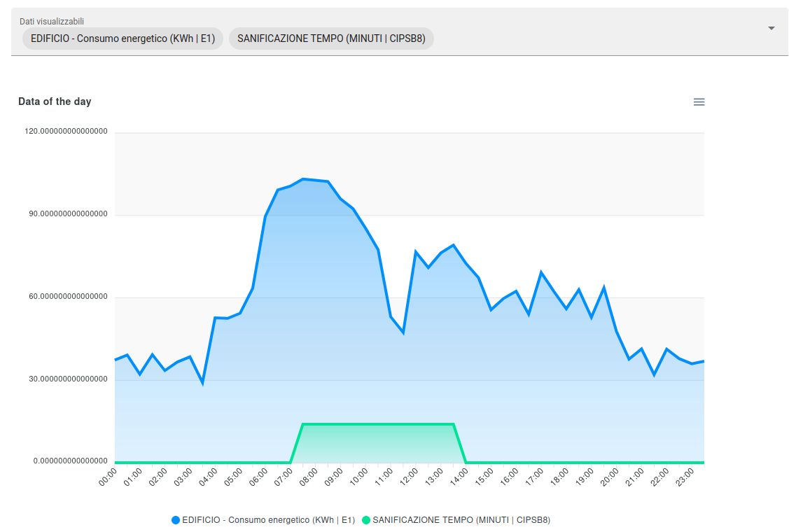Click the green SANIFICAZIONE legend marker dot

[x=368, y=520]
